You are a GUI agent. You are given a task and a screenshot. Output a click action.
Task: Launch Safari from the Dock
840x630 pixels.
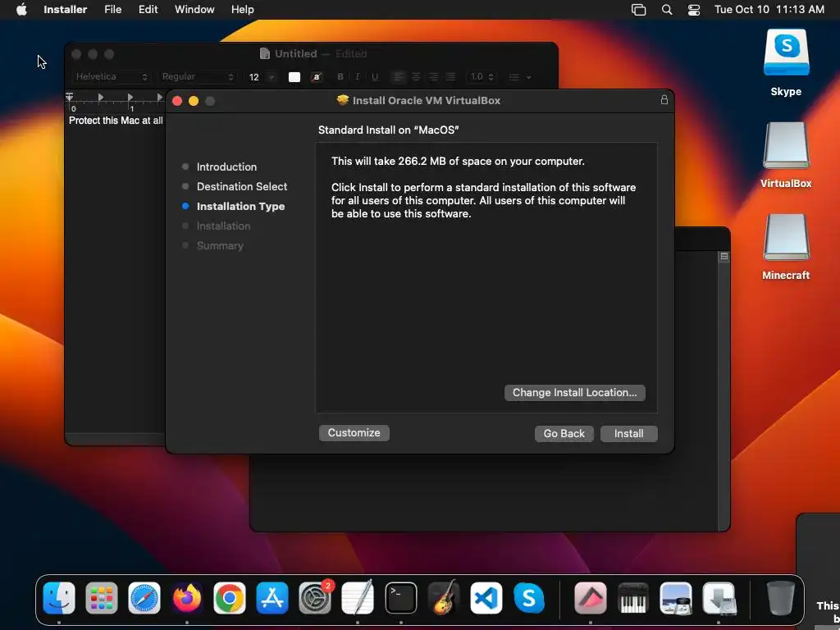(x=144, y=598)
